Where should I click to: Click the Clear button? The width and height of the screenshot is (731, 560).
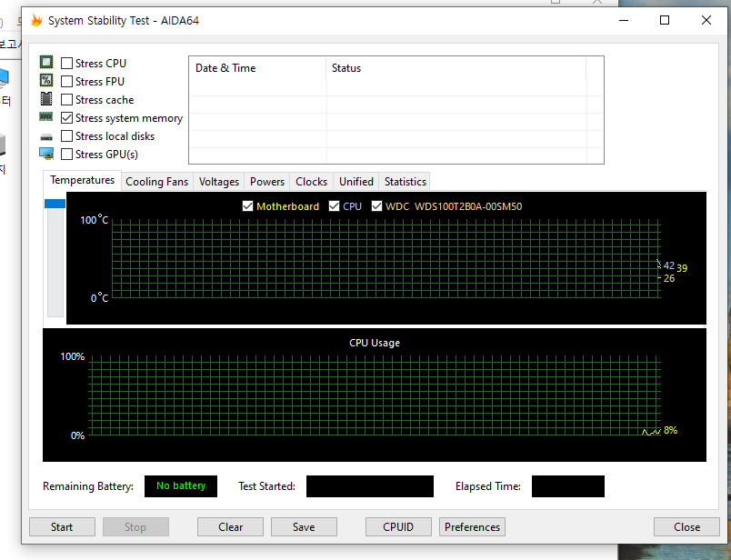230,527
